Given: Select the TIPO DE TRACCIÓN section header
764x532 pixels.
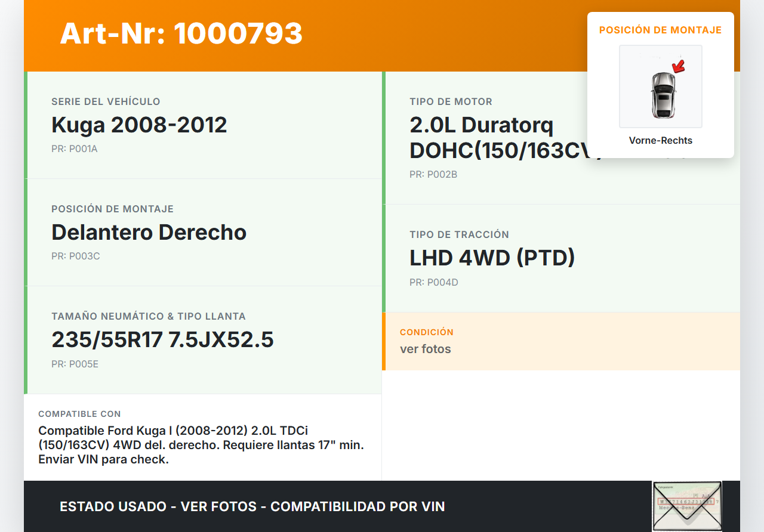Looking at the screenshot, I should [x=459, y=234].
